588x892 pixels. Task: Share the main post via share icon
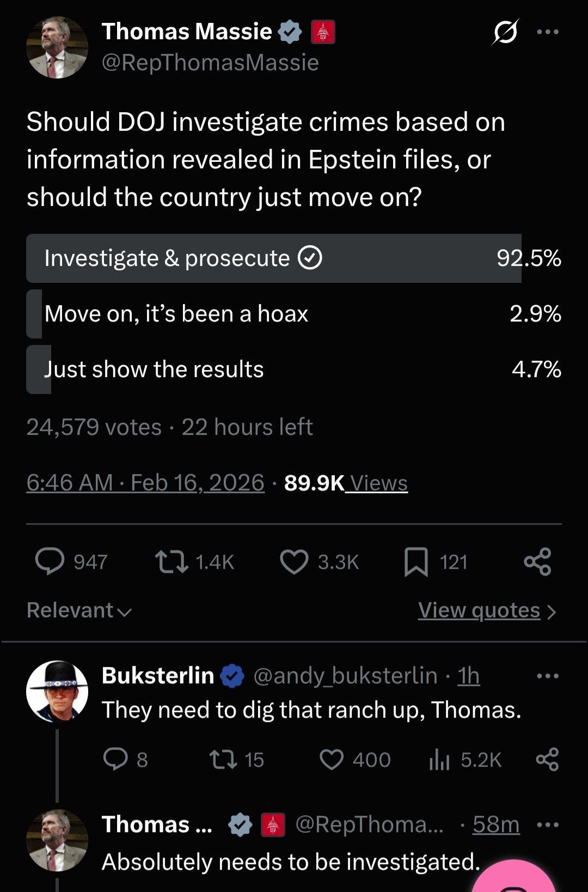pos(537,562)
